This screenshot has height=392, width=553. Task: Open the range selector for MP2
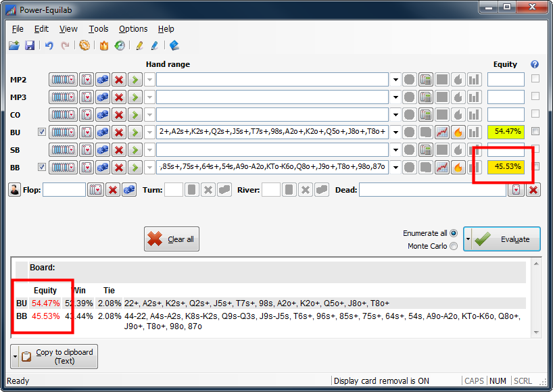(63, 80)
